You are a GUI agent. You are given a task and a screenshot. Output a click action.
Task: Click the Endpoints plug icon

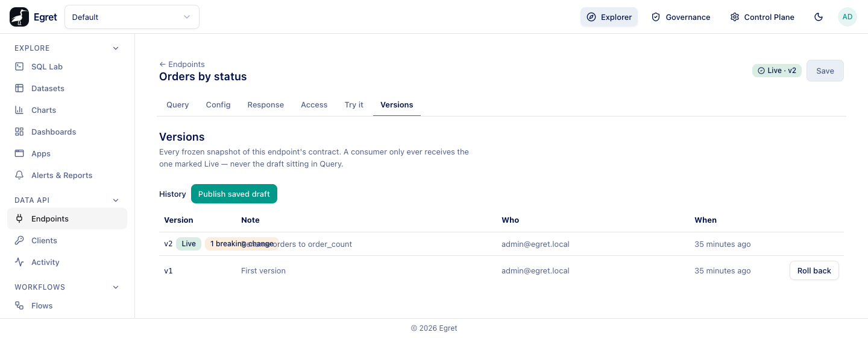(19, 218)
